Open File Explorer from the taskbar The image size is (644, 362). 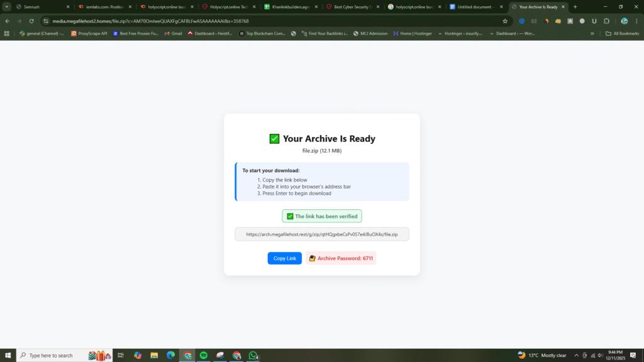click(154, 355)
